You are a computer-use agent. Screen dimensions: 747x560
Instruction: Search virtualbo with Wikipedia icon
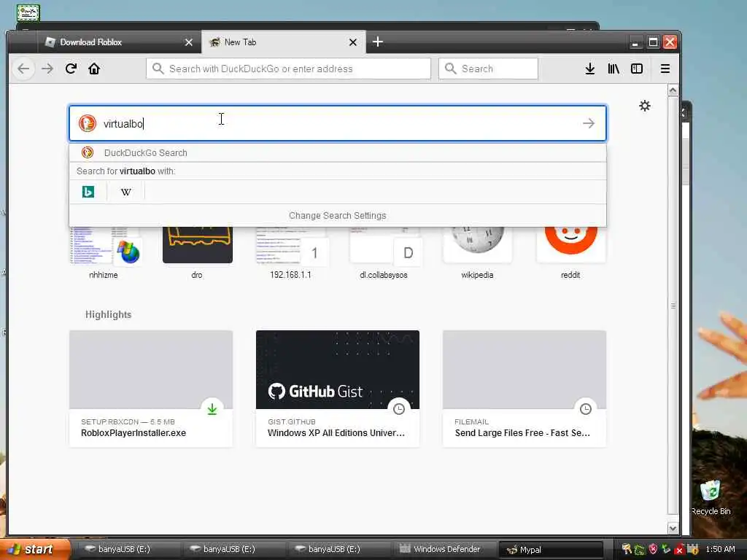125,192
